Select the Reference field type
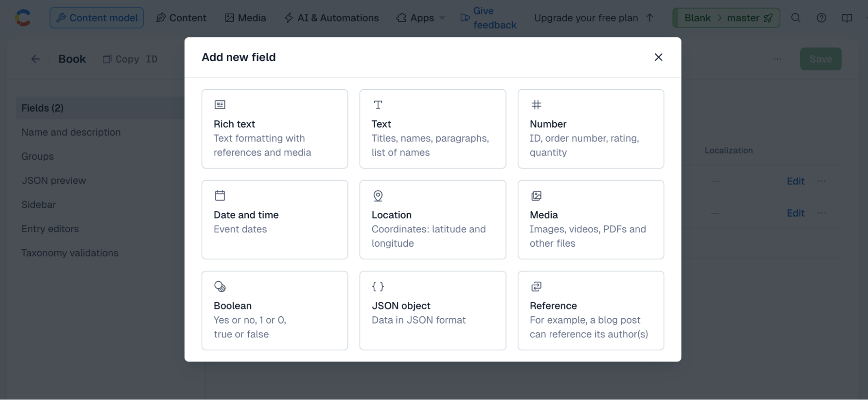 (x=591, y=311)
